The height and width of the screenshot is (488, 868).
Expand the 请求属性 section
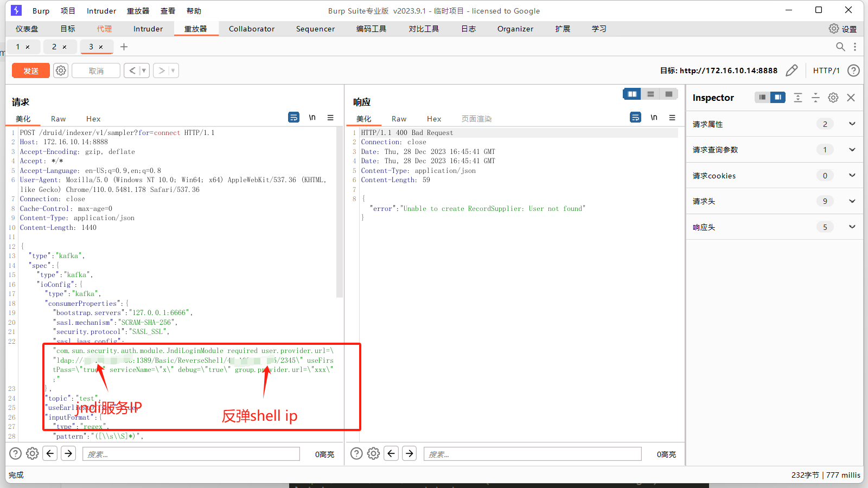pos(775,124)
